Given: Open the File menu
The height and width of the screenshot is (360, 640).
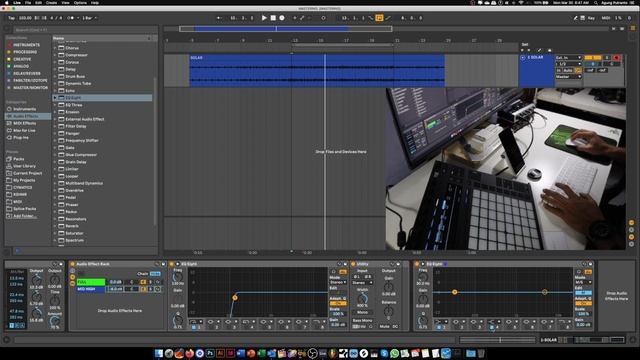Looking at the screenshot, I should (28, 2).
